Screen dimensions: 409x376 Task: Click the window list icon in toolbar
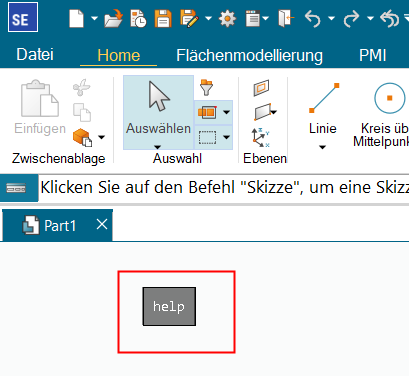pos(252,18)
